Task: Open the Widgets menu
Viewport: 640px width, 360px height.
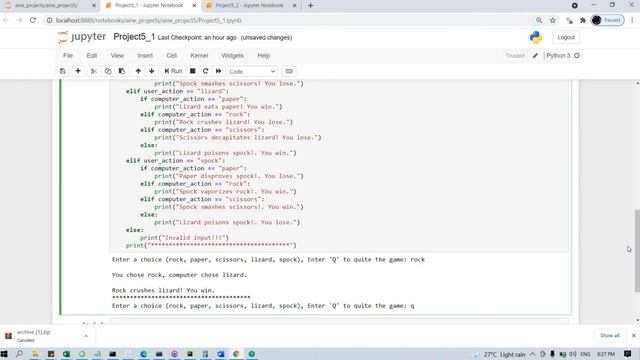Action: (232, 56)
